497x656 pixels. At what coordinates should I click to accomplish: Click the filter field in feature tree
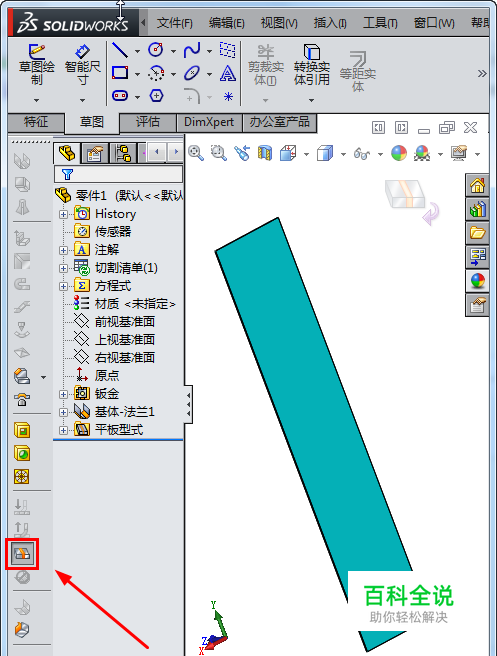[118, 174]
